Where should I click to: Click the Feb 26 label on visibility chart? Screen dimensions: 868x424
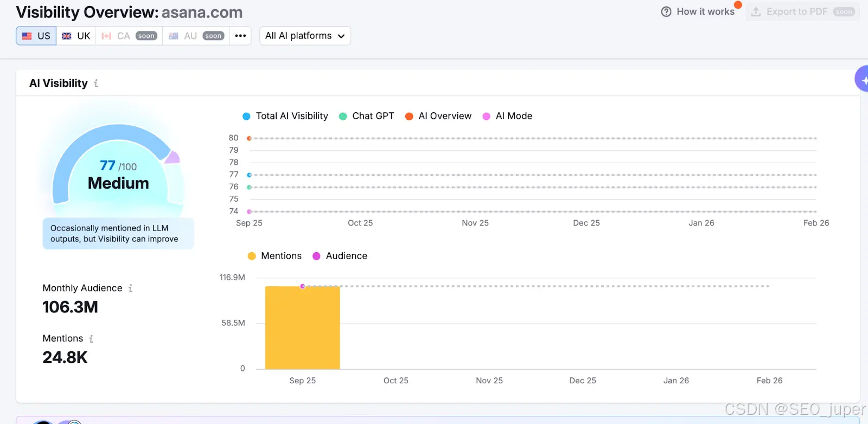816,223
